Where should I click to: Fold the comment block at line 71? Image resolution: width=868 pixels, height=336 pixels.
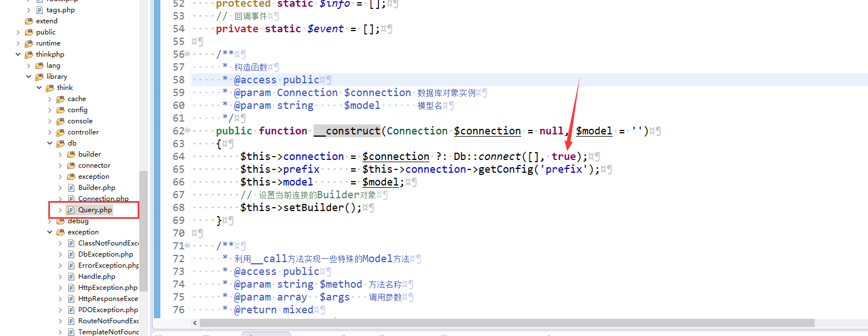point(187,245)
